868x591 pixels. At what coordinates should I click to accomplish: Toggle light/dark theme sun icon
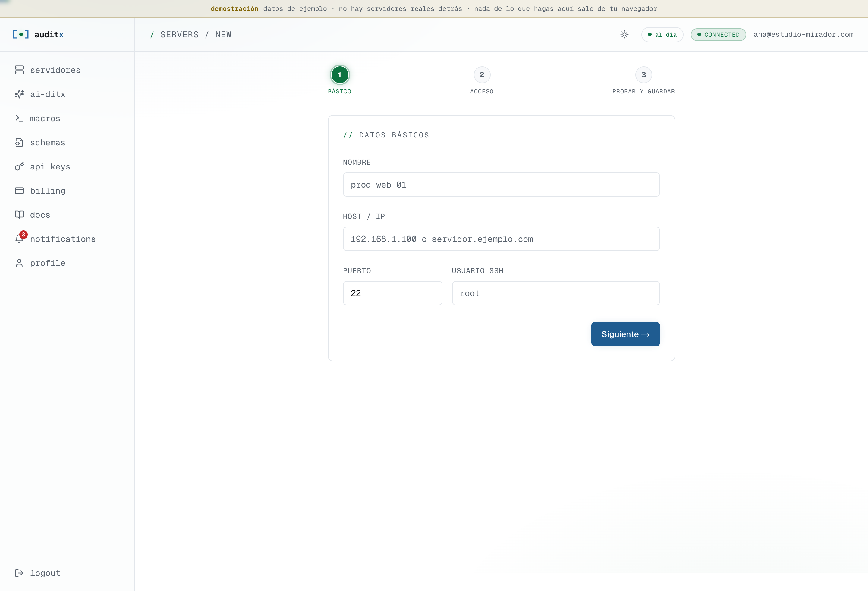pos(624,34)
